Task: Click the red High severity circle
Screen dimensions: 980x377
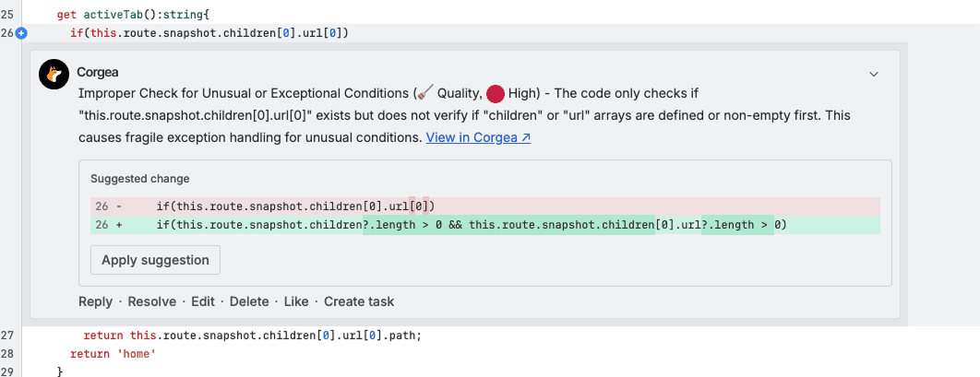Action: click(x=496, y=92)
